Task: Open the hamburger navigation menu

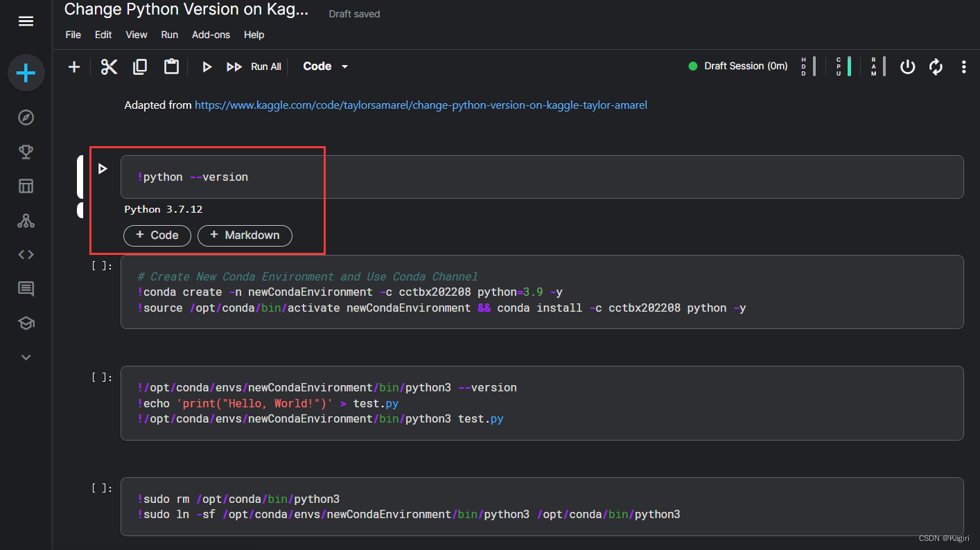Action: pos(26,21)
